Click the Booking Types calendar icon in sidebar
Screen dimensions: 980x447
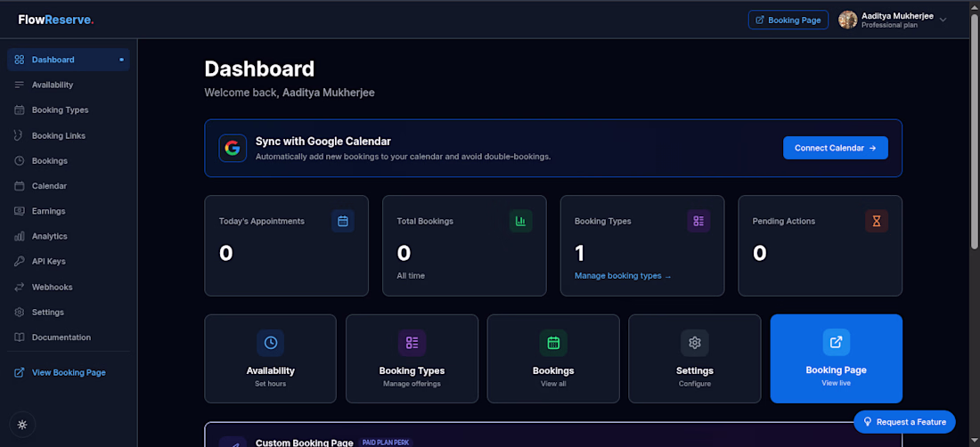[x=20, y=110]
